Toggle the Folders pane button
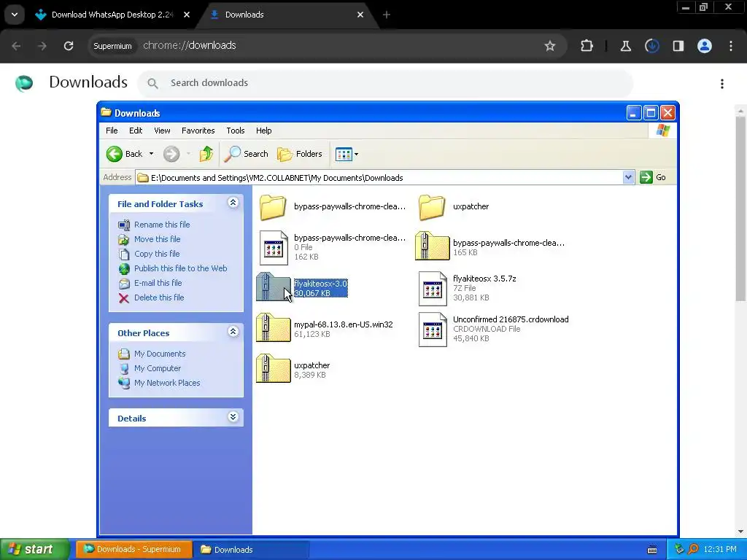This screenshot has height=560, width=747. pyautogui.click(x=300, y=154)
